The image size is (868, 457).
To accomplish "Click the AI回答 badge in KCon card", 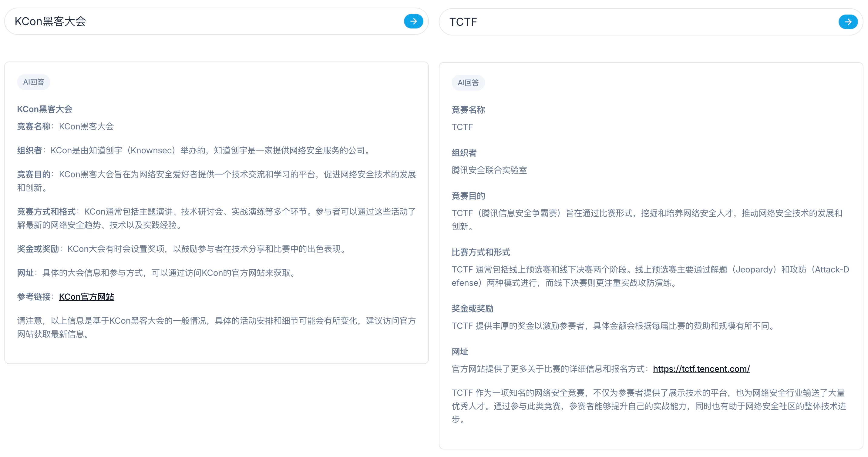I will (33, 82).
